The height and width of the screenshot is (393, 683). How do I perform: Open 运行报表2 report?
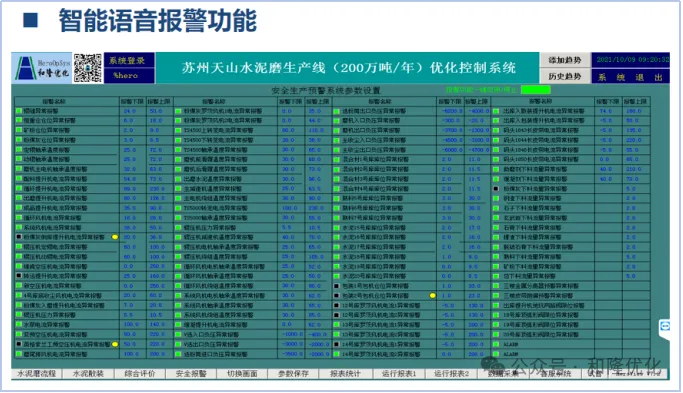pos(451,374)
